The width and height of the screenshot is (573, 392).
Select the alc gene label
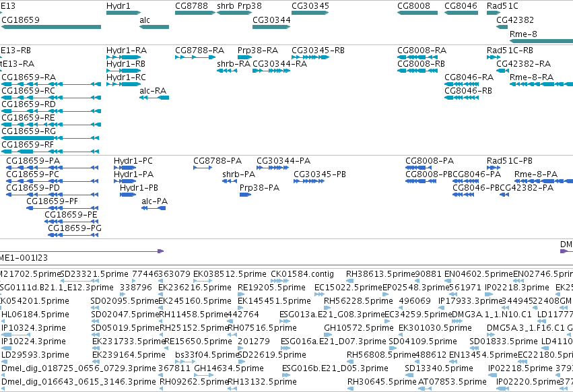click(x=145, y=20)
